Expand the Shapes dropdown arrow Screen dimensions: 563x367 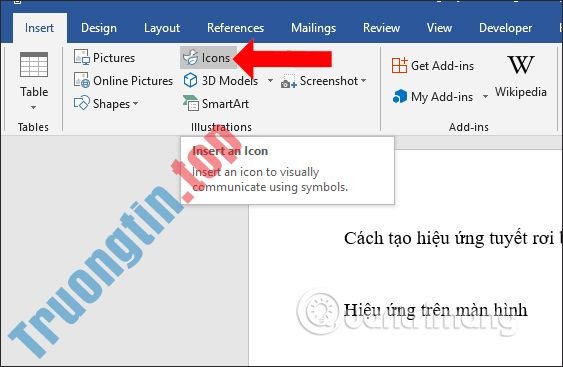[x=135, y=104]
